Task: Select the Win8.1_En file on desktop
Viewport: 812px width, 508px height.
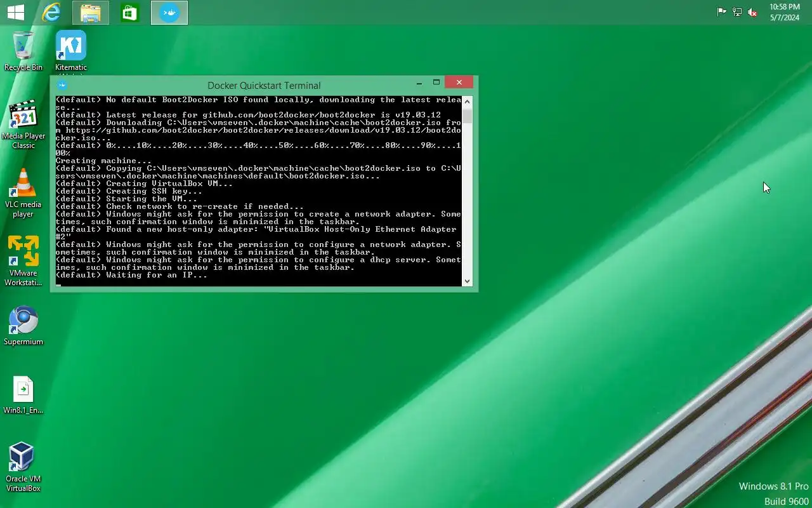Action: 23,395
